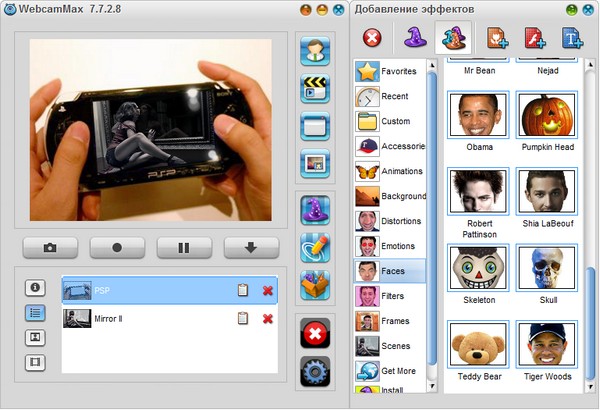This screenshot has height=410, width=600.
Task: Open the Favorites effects category
Action: pos(389,72)
